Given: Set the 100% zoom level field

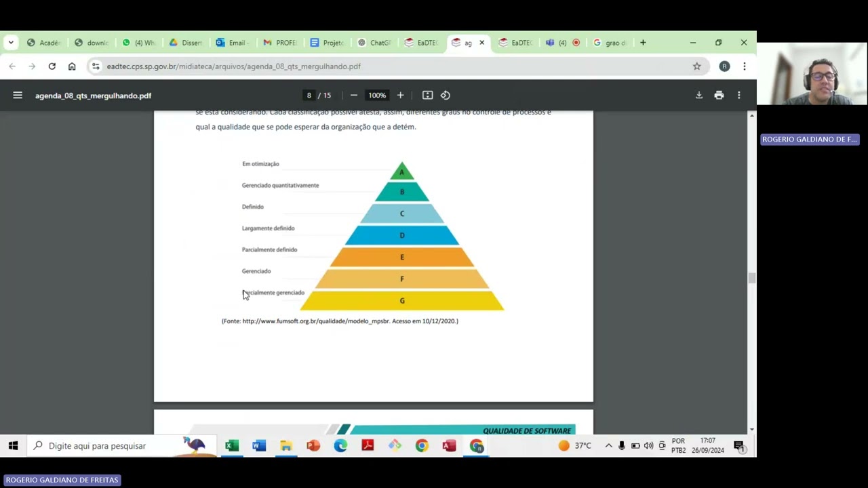Looking at the screenshot, I should click(377, 96).
